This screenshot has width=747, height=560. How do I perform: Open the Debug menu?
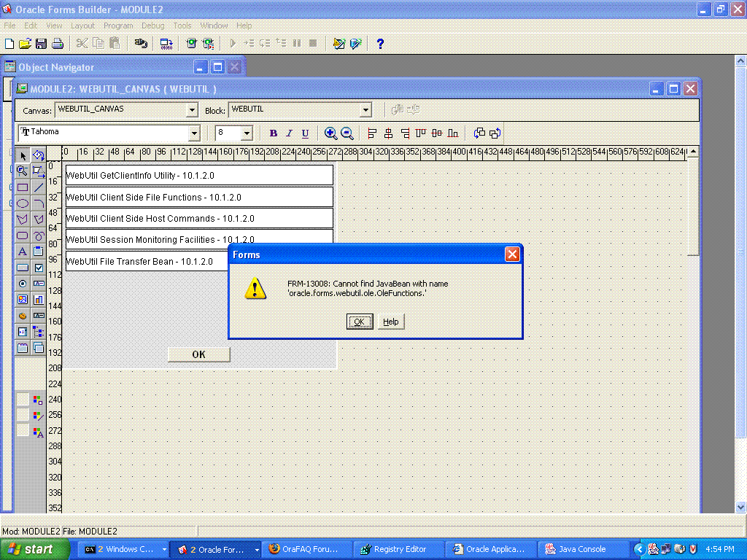(153, 26)
